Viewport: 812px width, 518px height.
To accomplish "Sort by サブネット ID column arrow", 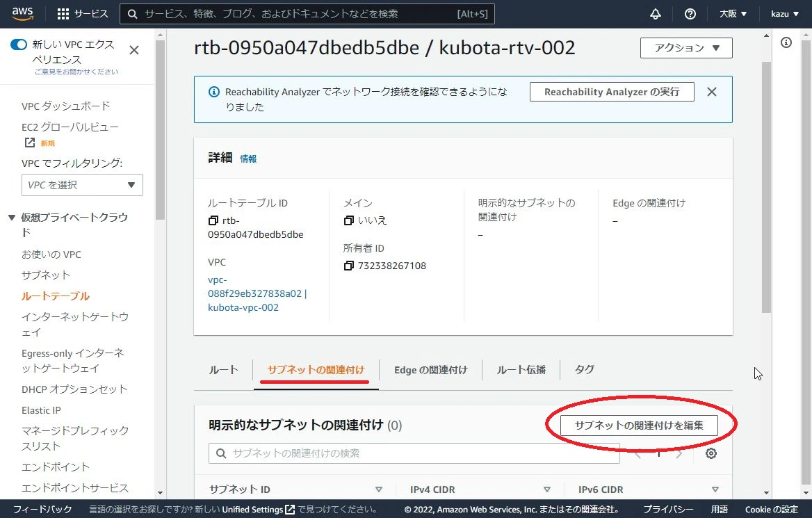I will (x=379, y=489).
